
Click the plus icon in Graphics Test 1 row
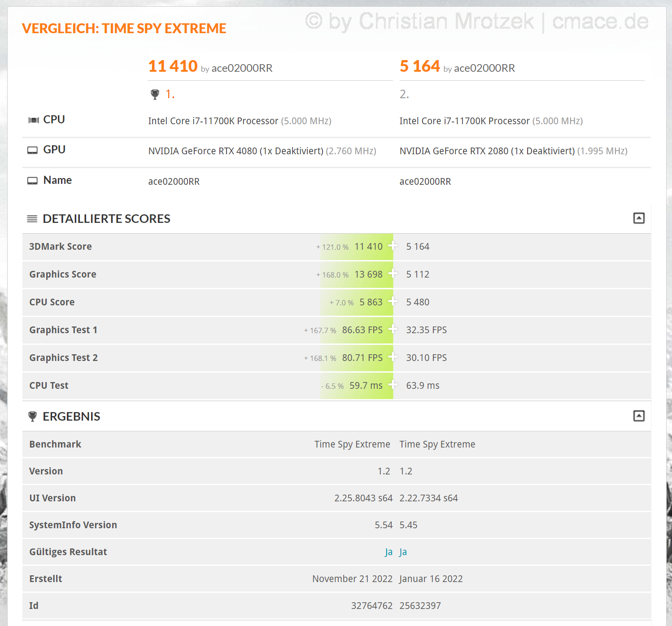pyautogui.click(x=393, y=330)
